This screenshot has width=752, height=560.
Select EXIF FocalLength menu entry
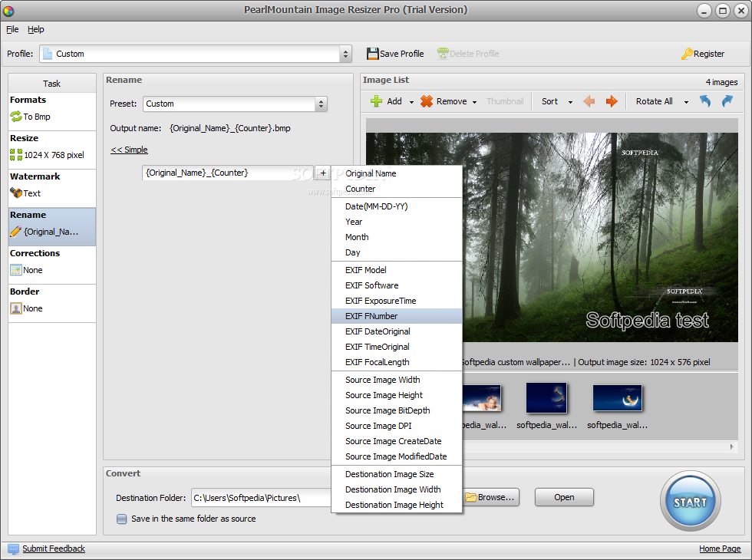pyautogui.click(x=397, y=362)
